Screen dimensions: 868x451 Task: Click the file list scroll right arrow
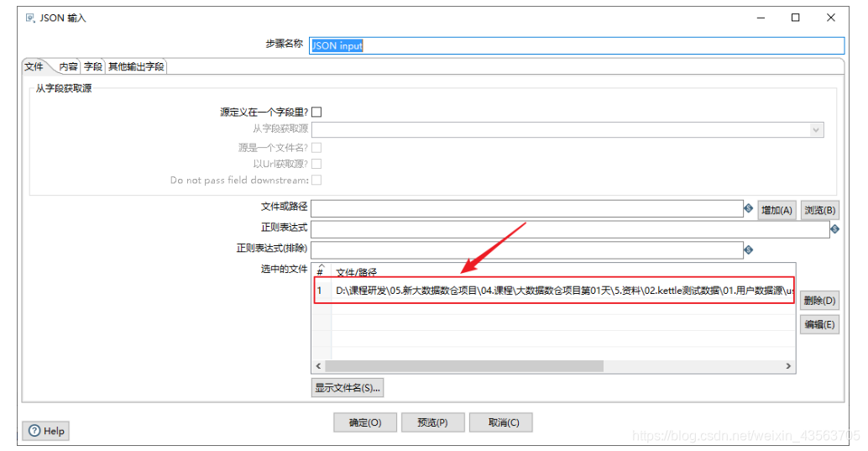pyautogui.click(x=788, y=366)
